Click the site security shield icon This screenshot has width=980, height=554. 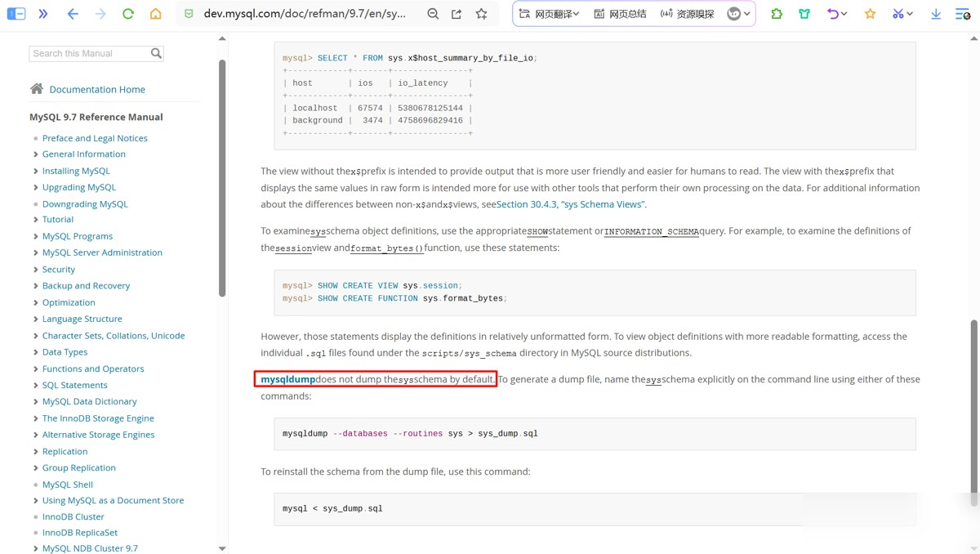(189, 14)
